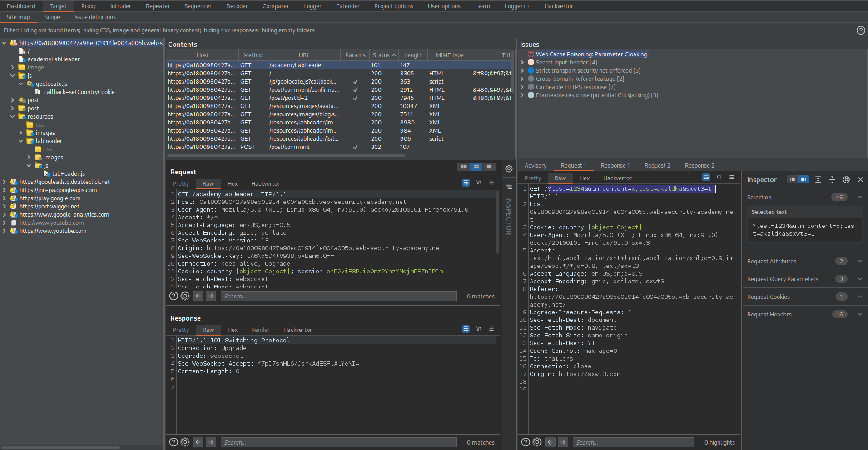
Task: Go to previous match in Response search
Action: [198, 442]
